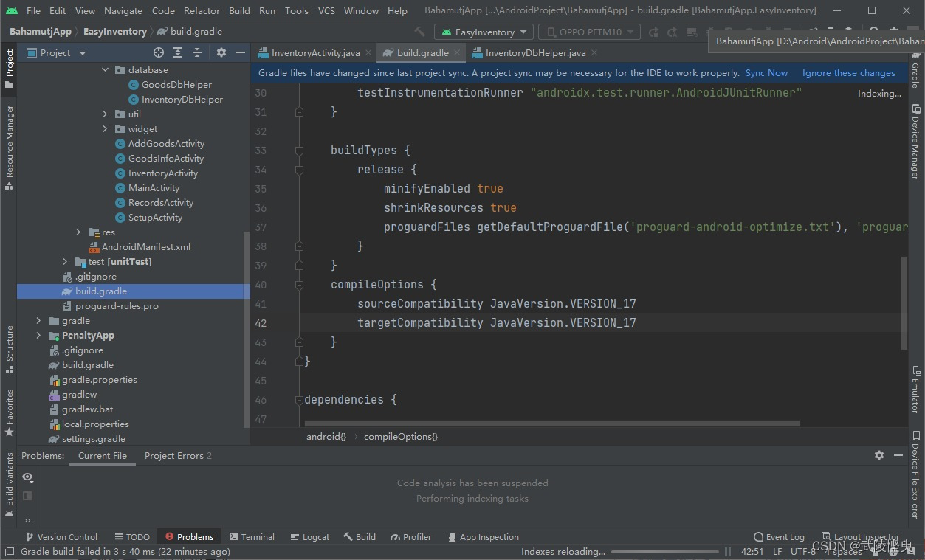The height and width of the screenshot is (560, 925).
Task: Open the EasyInventory run configuration dropdown
Action: point(484,32)
